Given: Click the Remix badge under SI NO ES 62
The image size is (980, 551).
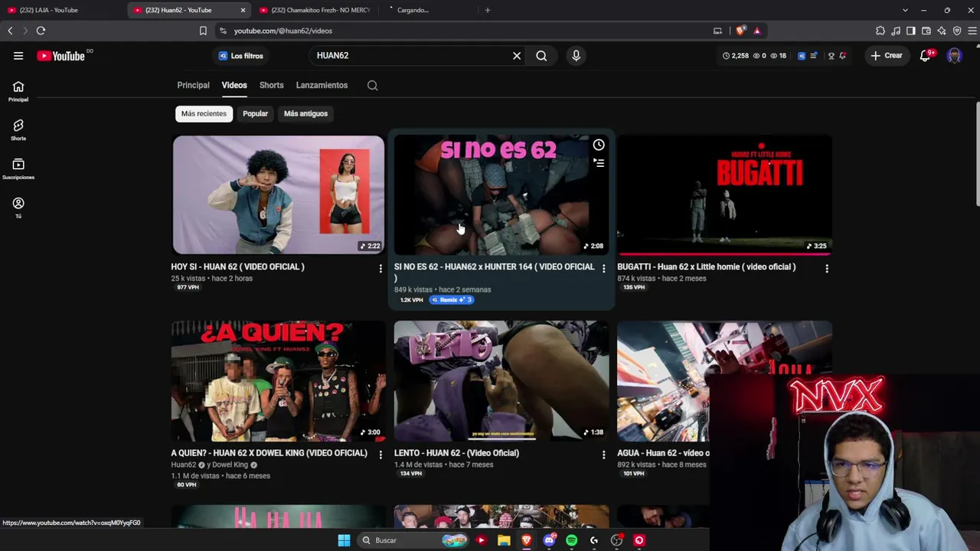Looking at the screenshot, I should [451, 300].
